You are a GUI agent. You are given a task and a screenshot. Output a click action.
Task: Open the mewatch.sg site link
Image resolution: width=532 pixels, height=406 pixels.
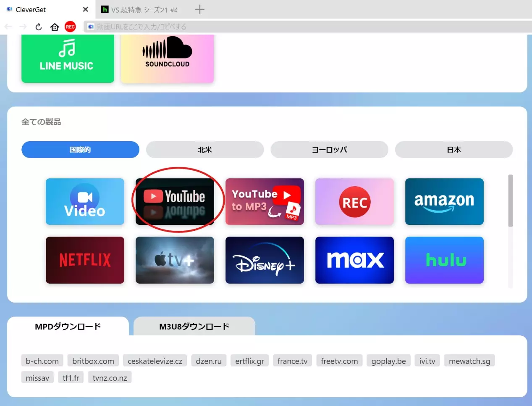click(x=469, y=361)
